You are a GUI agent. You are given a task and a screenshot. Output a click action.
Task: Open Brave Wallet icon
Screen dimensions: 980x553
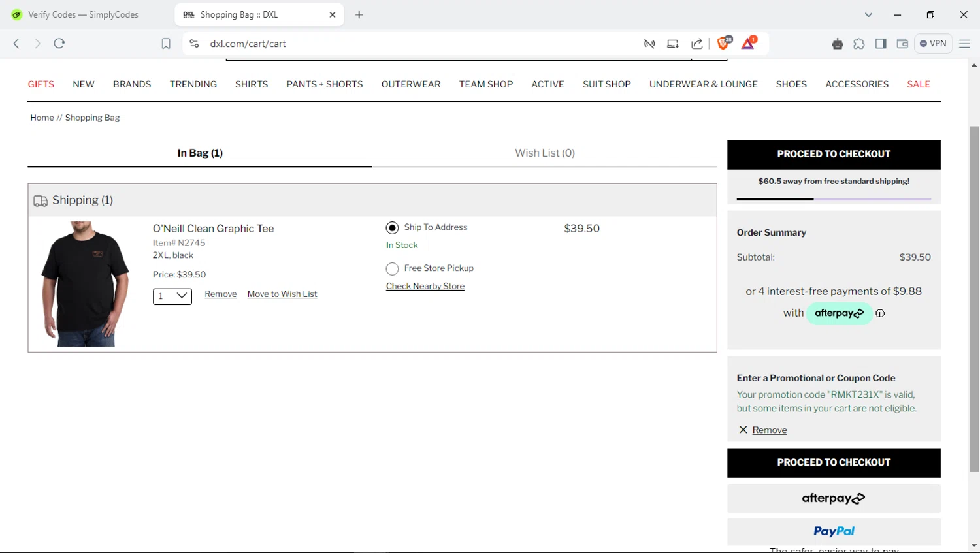(x=902, y=44)
